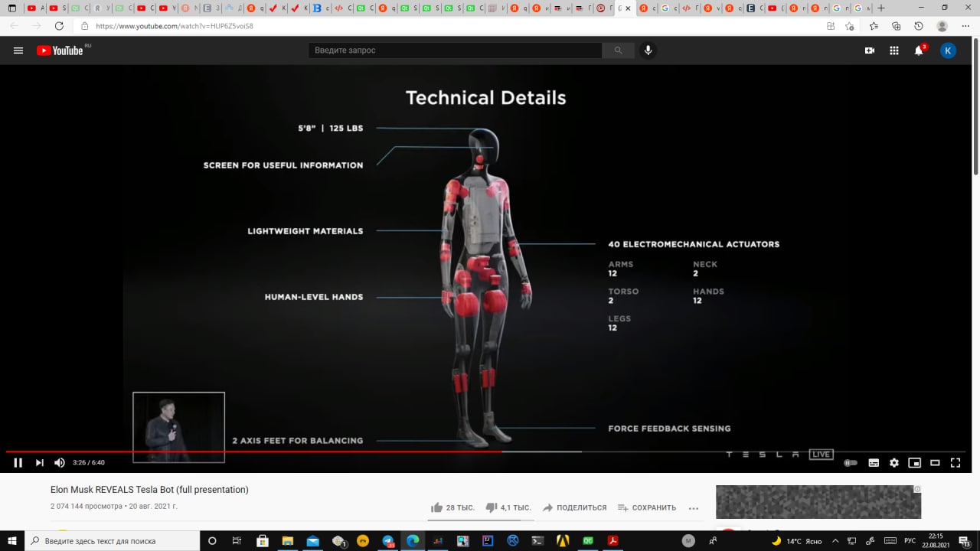
Task: Toggle subtitles in the video player
Action: 874,463
